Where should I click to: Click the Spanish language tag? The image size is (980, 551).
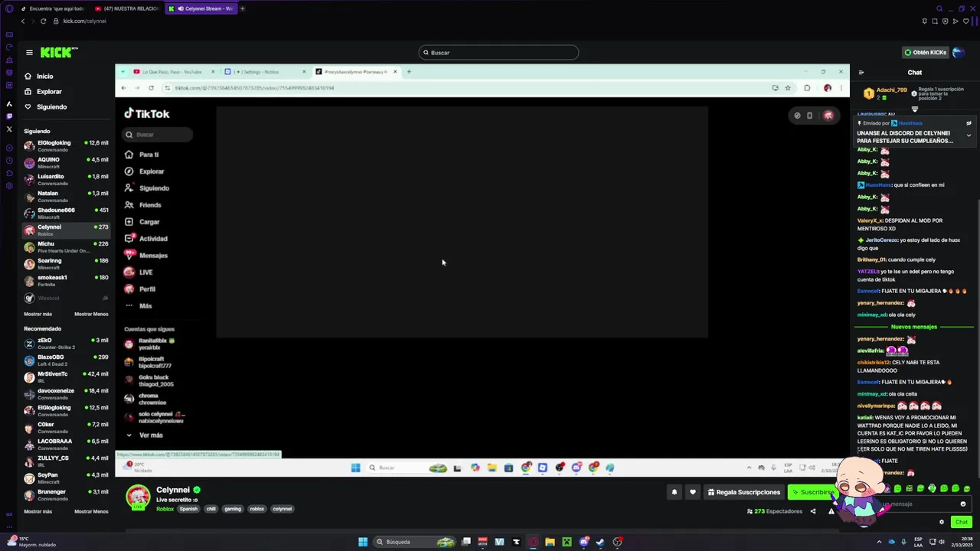(188, 509)
